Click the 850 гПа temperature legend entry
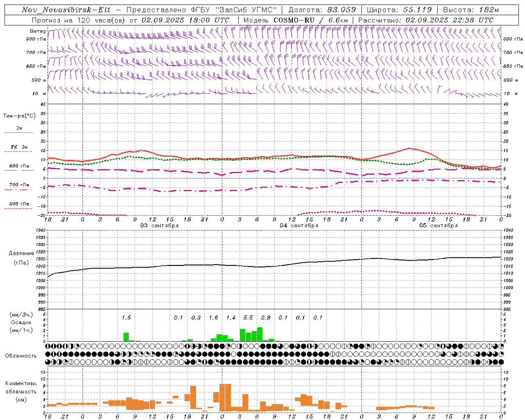525x420 pixels. point(19,166)
